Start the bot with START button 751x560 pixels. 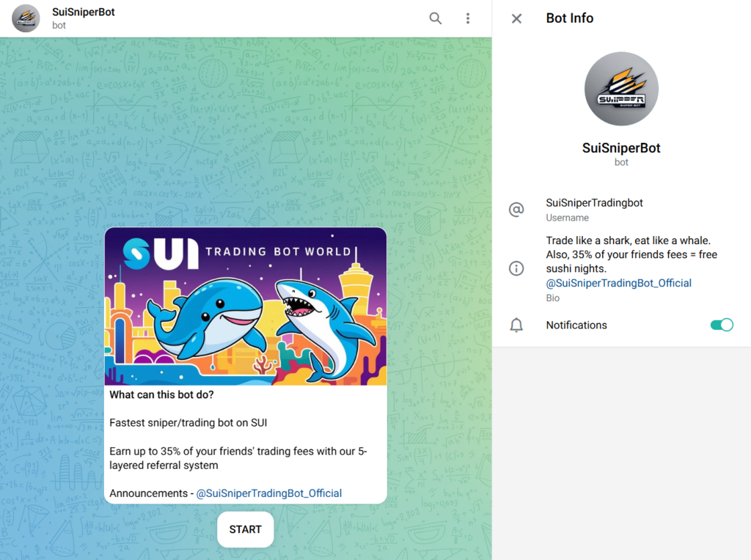coord(245,529)
